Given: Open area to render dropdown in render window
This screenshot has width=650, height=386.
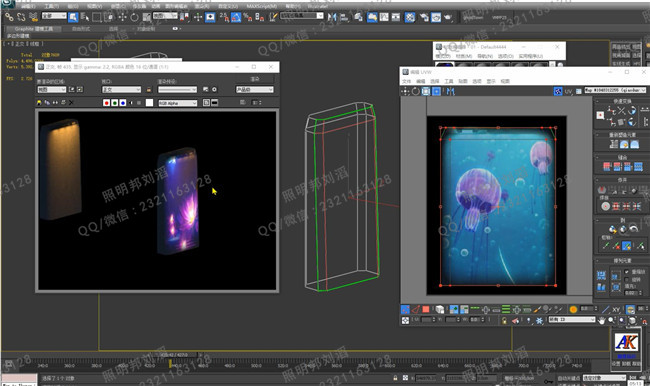Looking at the screenshot, I should pos(51,90).
